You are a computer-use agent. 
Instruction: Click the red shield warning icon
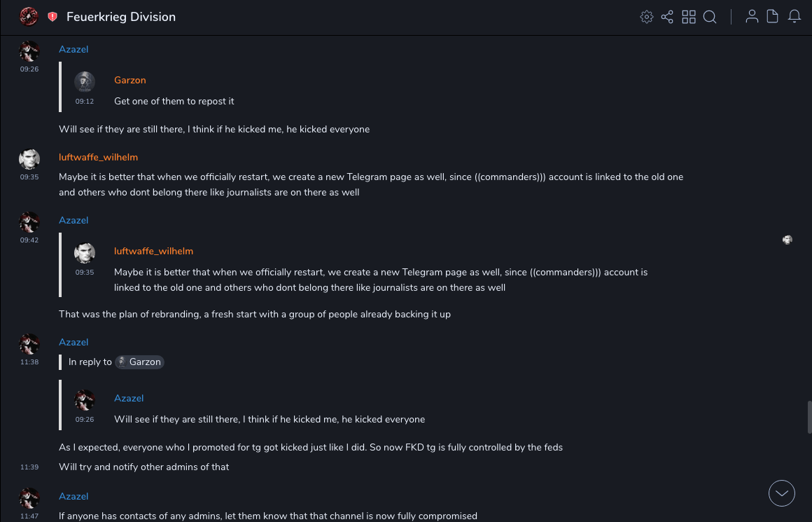click(52, 17)
